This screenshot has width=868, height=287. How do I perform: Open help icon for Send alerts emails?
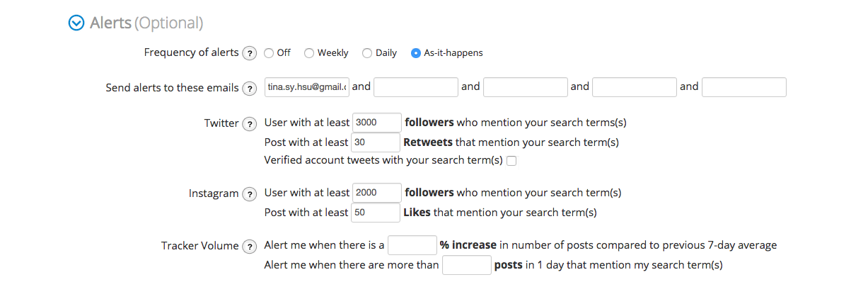[249, 89]
